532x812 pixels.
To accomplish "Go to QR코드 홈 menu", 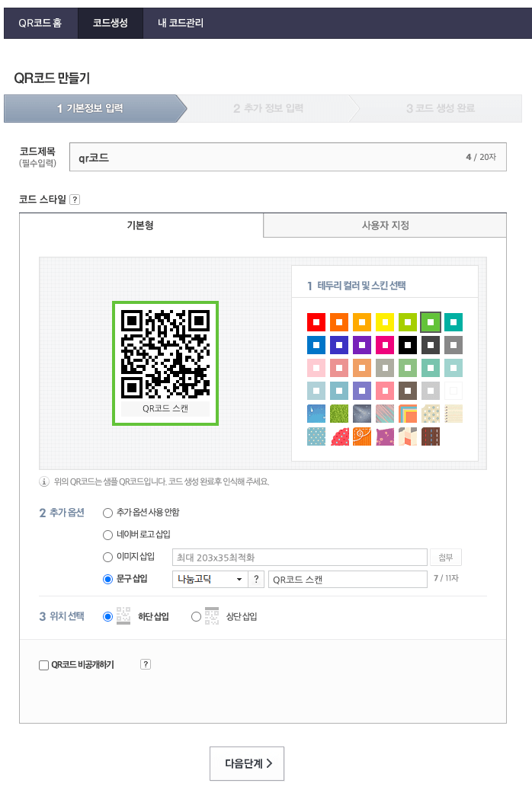I will click(x=40, y=23).
